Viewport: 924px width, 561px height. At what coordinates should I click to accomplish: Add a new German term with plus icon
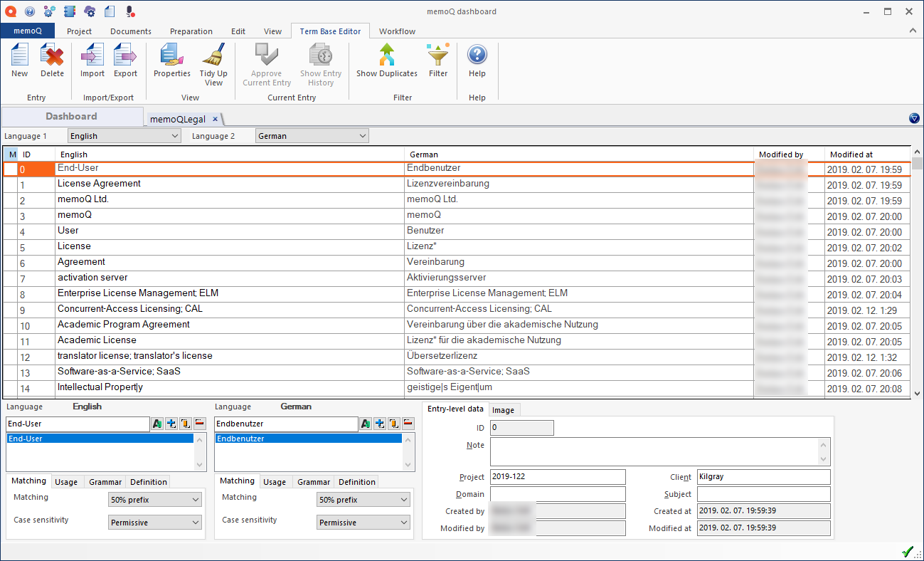tap(380, 424)
